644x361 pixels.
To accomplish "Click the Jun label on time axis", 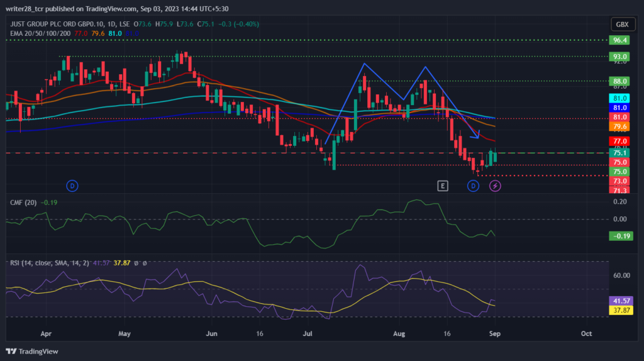I will coord(211,333).
